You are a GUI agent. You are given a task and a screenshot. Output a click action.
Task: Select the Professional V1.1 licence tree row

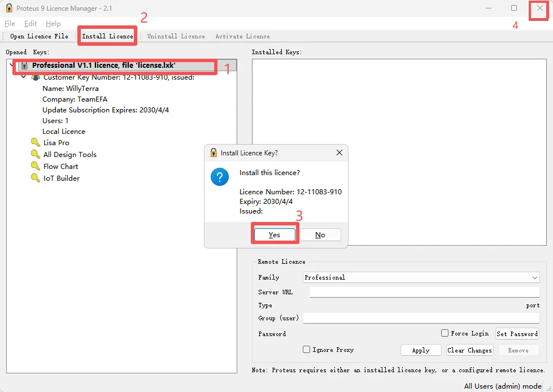click(103, 66)
